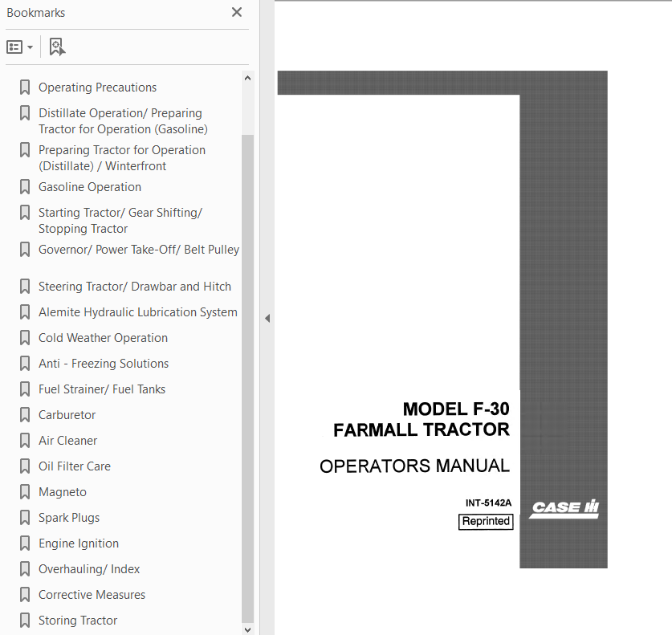Screen dimensions: 672x635
Task: Click bookmark icon beside Alemite Hydraulic Lubrication System
Action: click(x=25, y=312)
